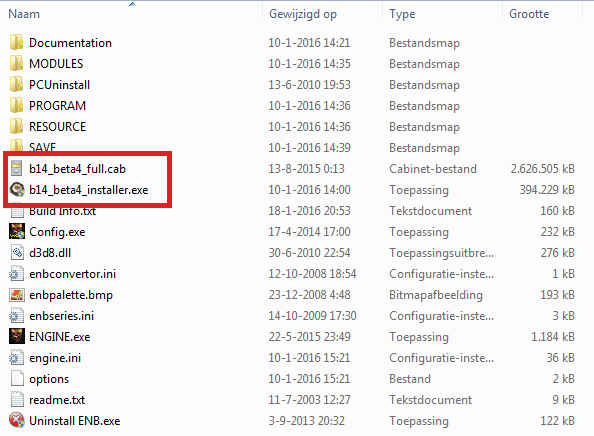
Task: Click the Type column header
Action: (x=402, y=14)
